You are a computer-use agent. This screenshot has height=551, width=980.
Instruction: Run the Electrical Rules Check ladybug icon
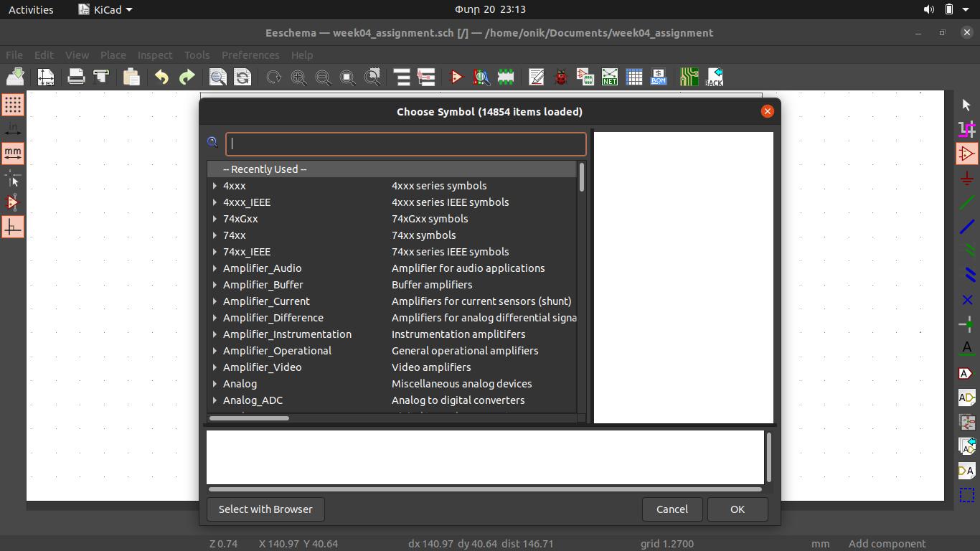(x=561, y=77)
